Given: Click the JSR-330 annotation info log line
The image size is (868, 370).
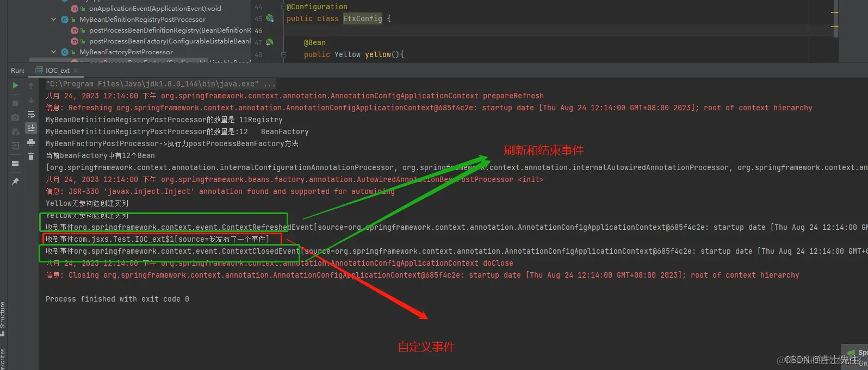Looking at the screenshot, I should tap(220, 191).
